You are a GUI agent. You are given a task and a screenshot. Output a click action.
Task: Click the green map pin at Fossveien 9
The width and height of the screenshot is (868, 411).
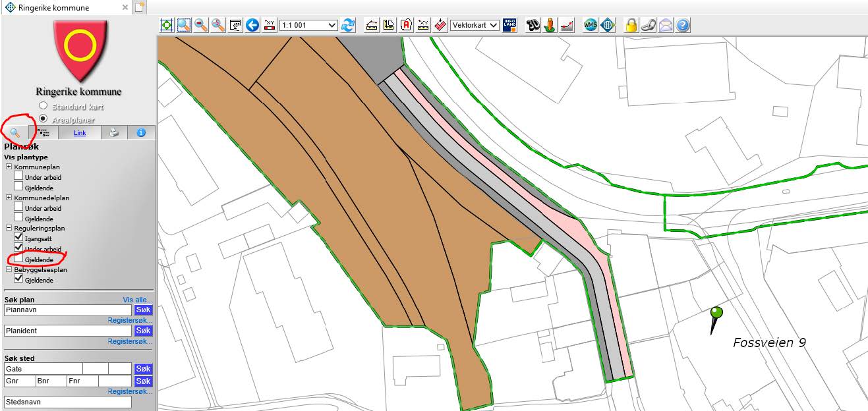(x=716, y=319)
